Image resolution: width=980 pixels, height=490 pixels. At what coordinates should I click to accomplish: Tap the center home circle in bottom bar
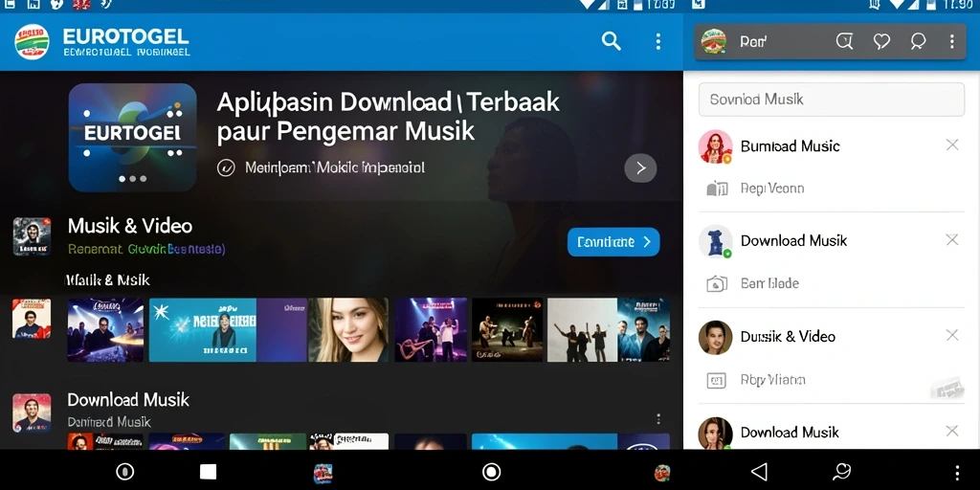click(x=492, y=471)
